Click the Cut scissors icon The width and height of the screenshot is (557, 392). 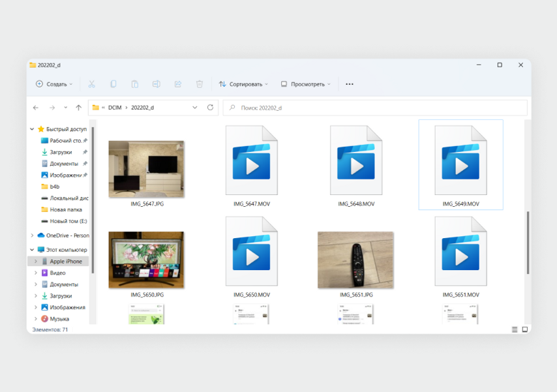[92, 84]
